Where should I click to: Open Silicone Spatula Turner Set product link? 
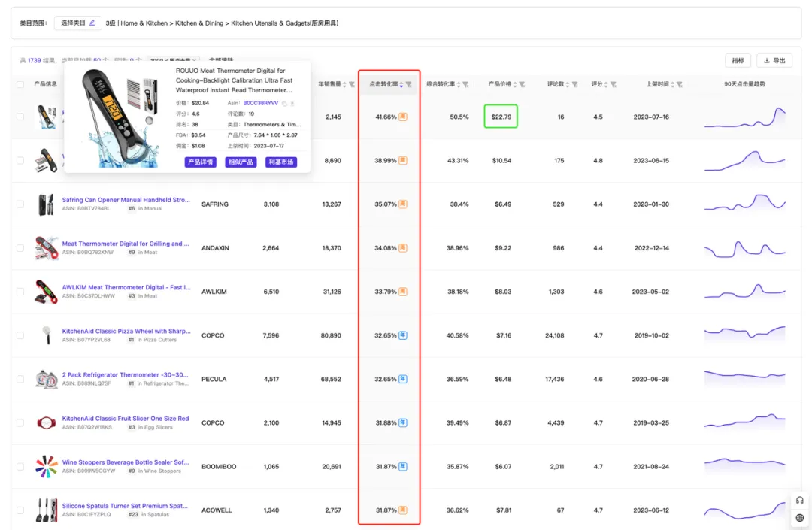(x=125, y=506)
